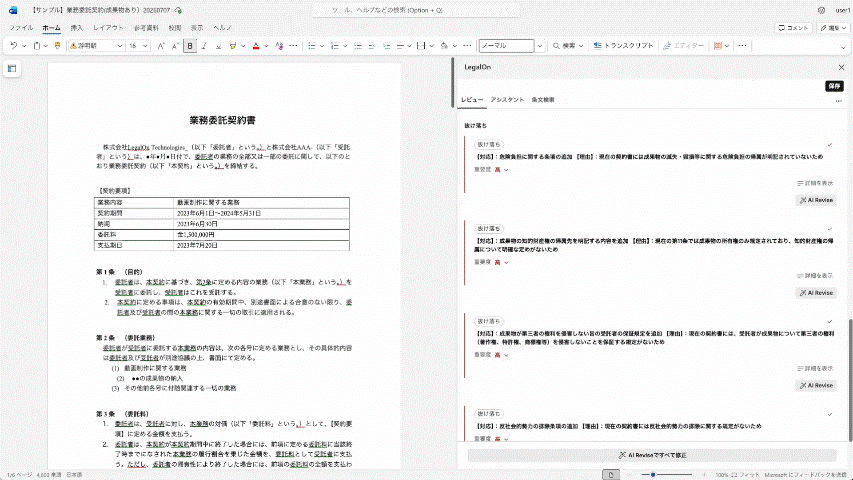Decrease paragraph indent
853x480 pixels.
point(372,46)
